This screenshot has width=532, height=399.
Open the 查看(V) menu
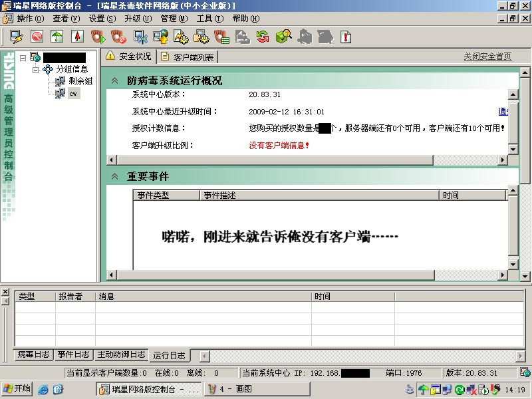(66, 19)
